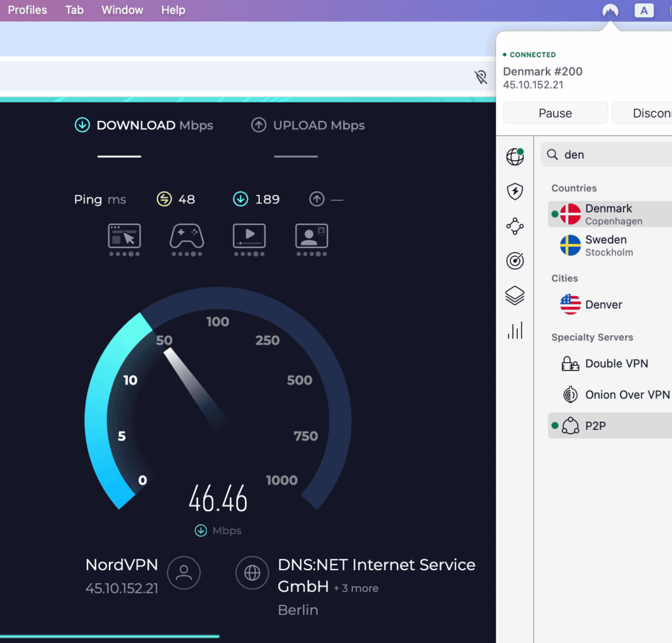Click the gaming controller rating icon
This screenshot has height=643, width=672.
[x=186, y=236]
